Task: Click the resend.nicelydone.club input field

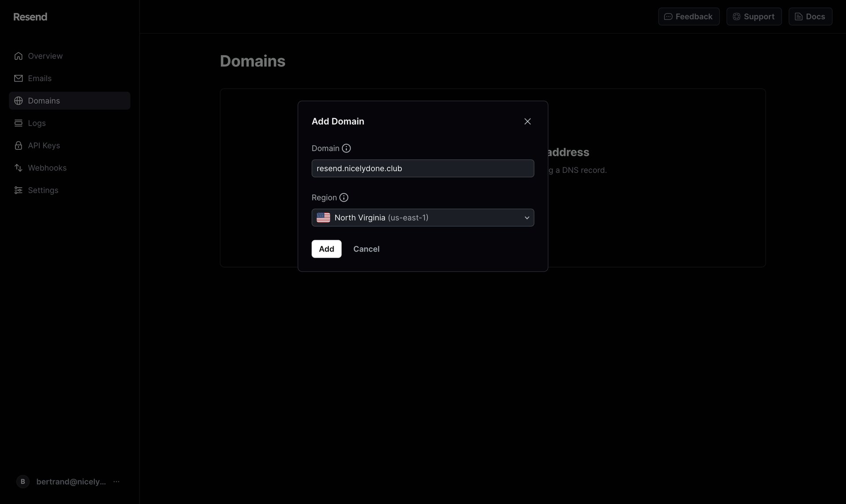Action: [423, 168]
